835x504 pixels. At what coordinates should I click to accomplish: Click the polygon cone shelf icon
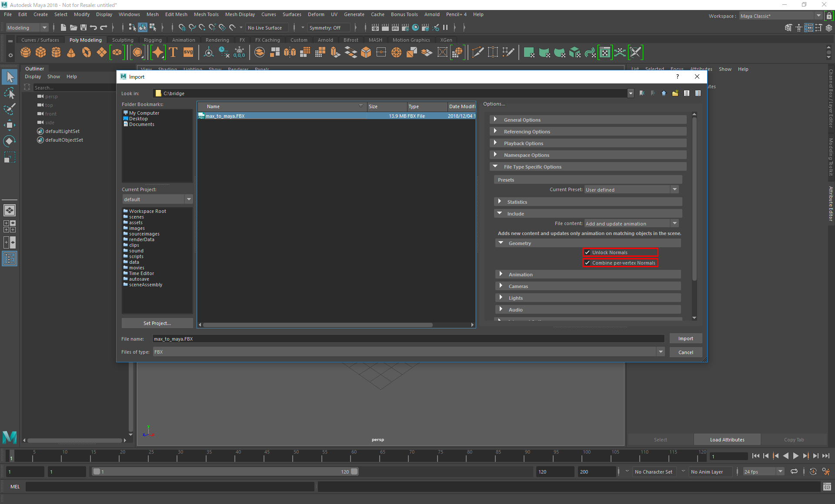71,53
